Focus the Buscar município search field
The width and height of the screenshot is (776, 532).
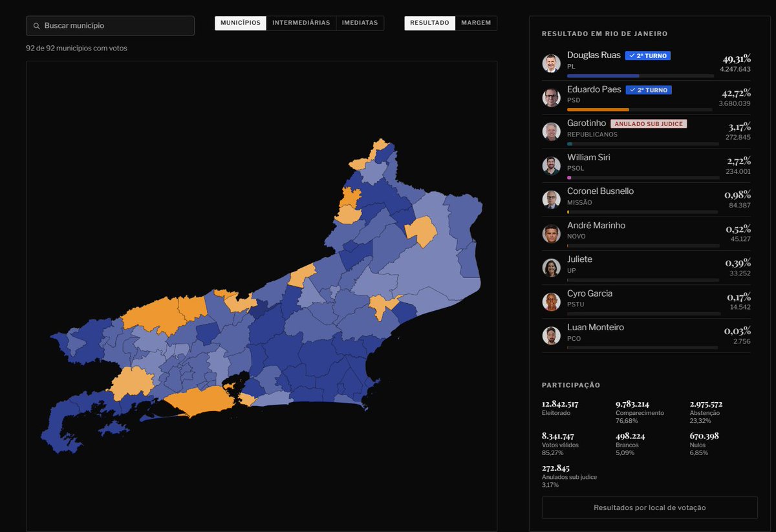[x=110, y=26]
